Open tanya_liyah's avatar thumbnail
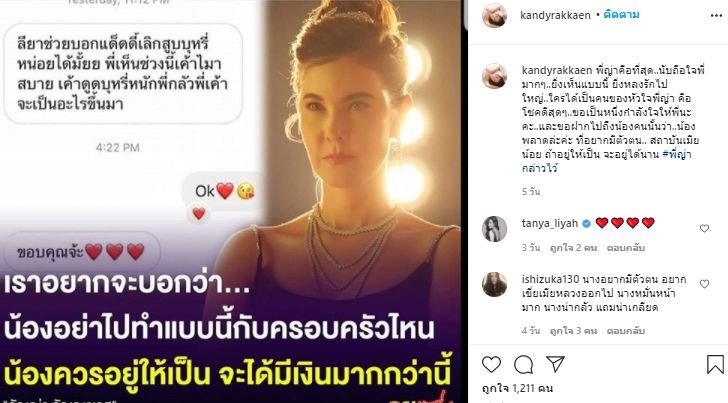Image resolution: width=728 pixels, height=403 pixels. pyautogui.click(x=494, y=229)
